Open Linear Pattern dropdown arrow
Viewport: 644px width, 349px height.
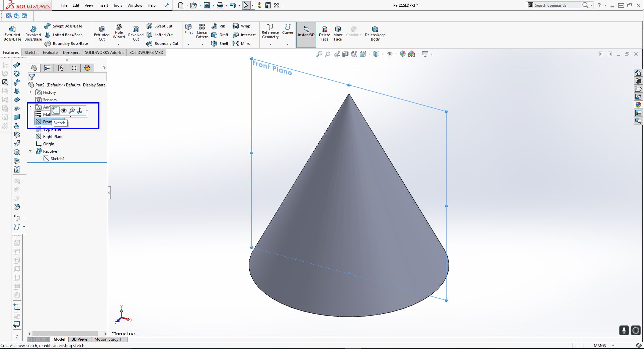click(202, 44)
